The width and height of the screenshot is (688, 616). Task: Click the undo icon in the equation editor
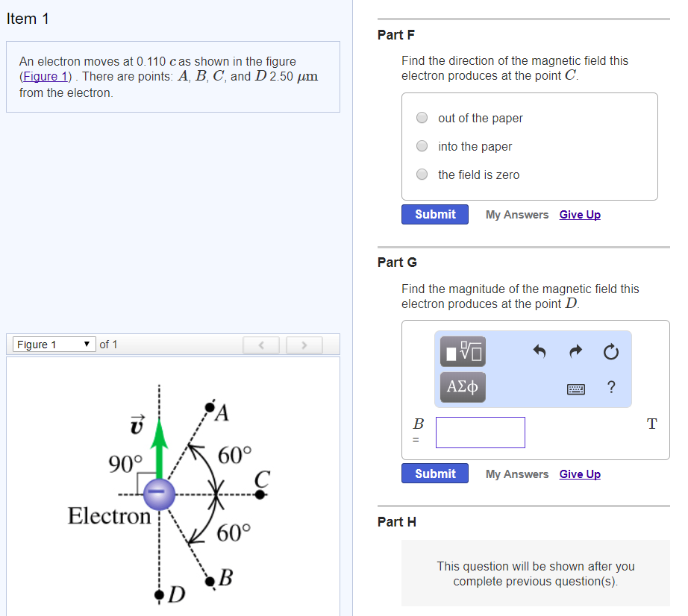[x=540, y=351]
